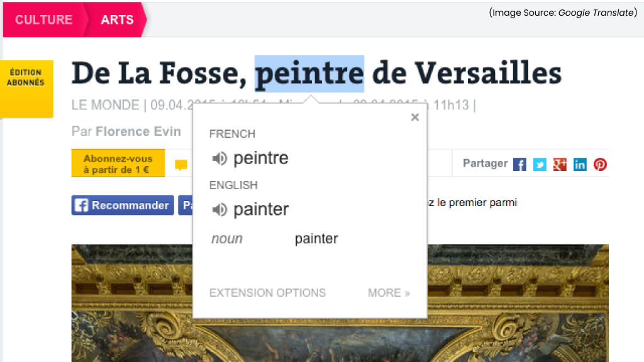
Task: Play French pronunciation of peintre
Action: [x=219, y=158]
